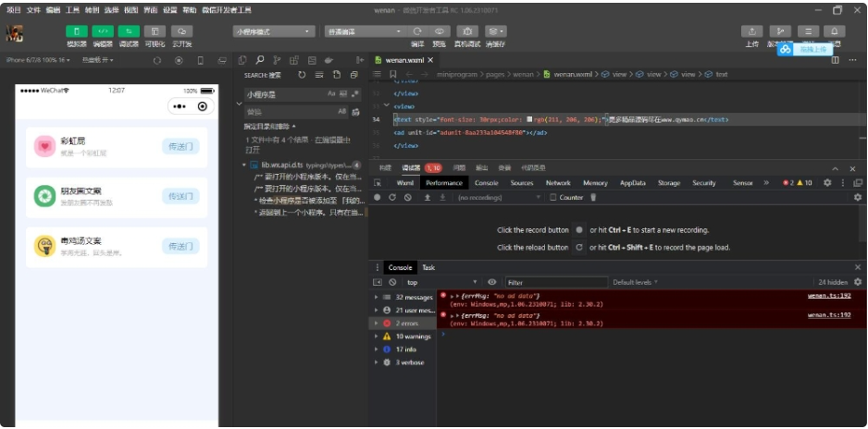868x429 pixels.
Task: Open the wenan.ts:192 source link
Action: (x=828, y=296)
